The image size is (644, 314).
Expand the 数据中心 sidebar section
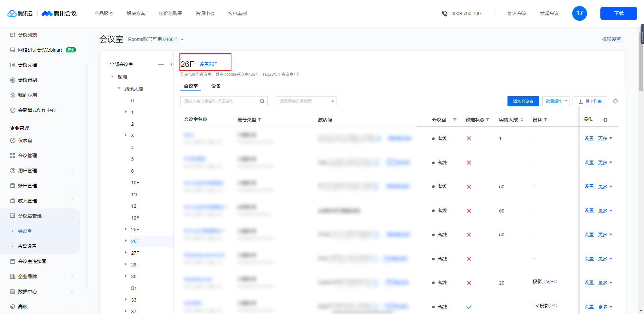(x=72, y=292)
